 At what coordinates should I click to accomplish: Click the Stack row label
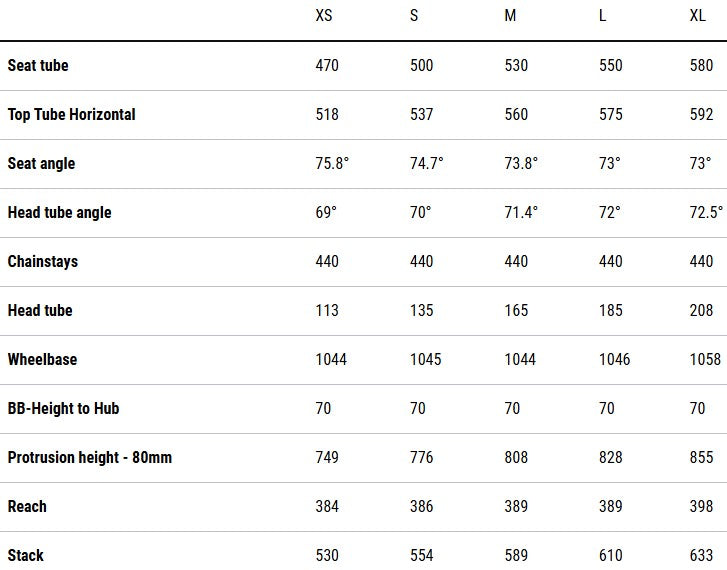point(26,555)
